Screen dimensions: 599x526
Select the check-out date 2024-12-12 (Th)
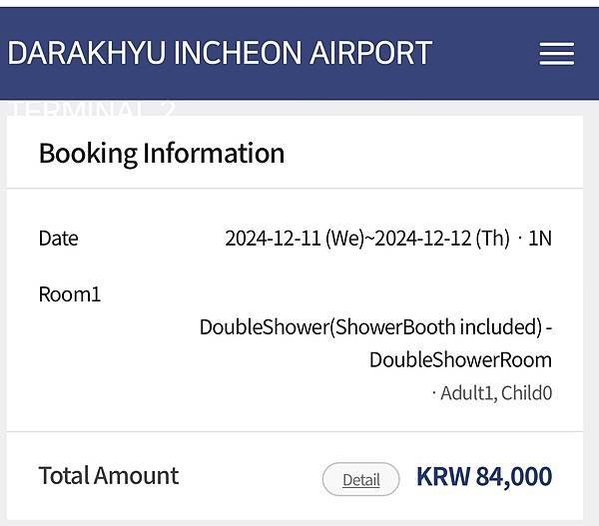[442, 238]
